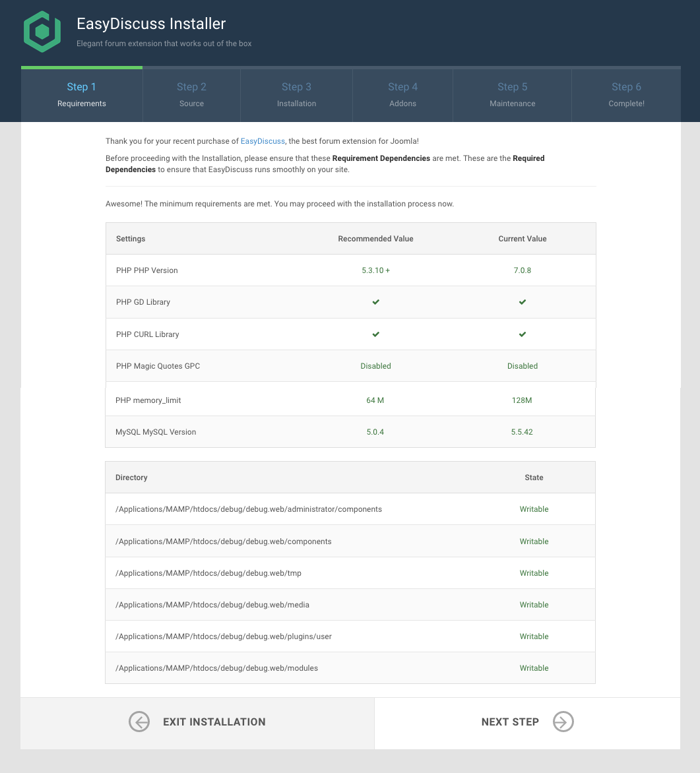Click the bold 'Requirement Dependencies' text

click(x=381, y=158)
